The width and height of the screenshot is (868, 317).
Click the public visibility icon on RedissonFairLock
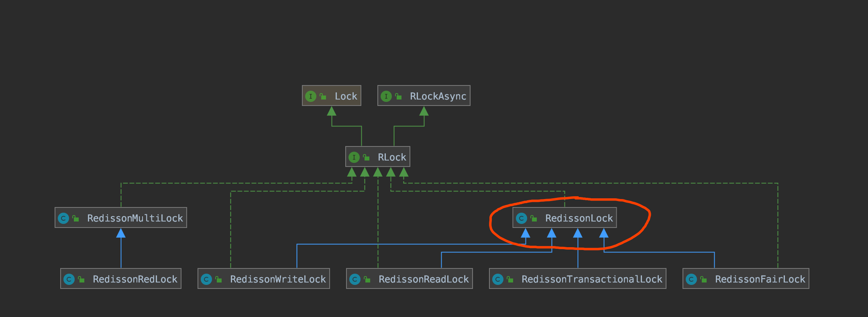[x=703, y=279]
